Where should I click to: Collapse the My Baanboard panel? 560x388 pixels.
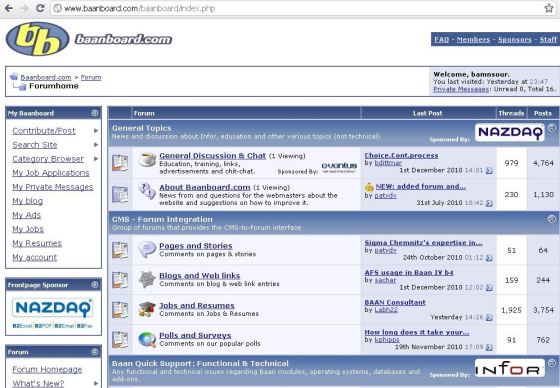95,113
